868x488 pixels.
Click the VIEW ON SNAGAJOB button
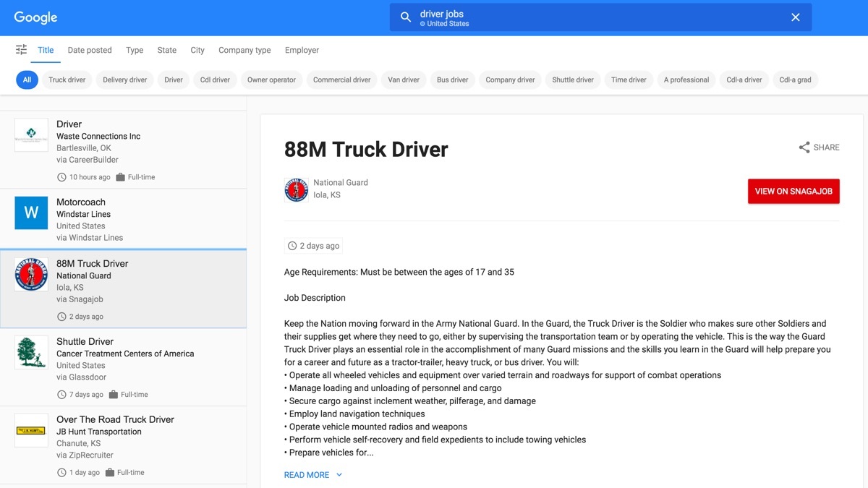pyautogui.click(x=793, y=192)
